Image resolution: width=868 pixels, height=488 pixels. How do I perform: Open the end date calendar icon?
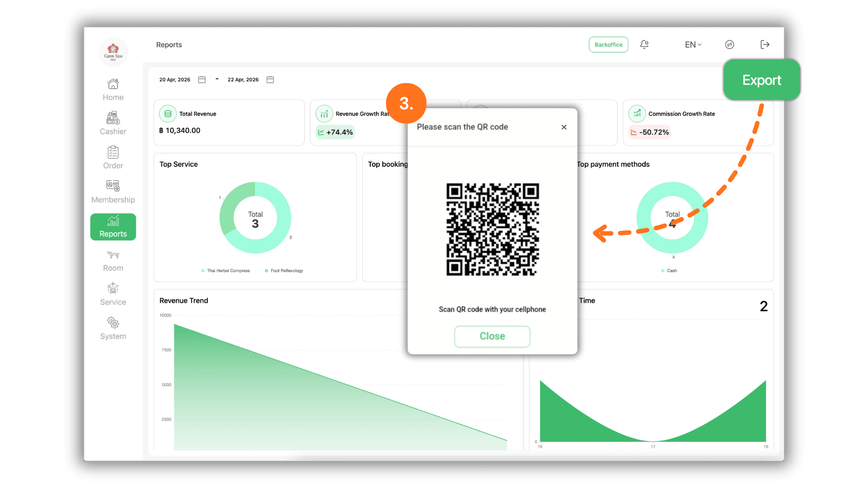coord(270,80)
